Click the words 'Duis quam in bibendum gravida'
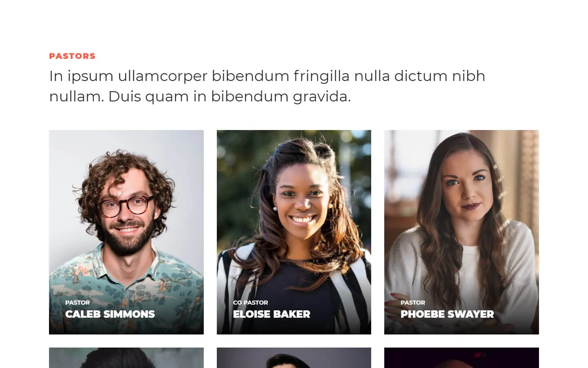Viewport: 588px width, 368px height. point(229,96)
